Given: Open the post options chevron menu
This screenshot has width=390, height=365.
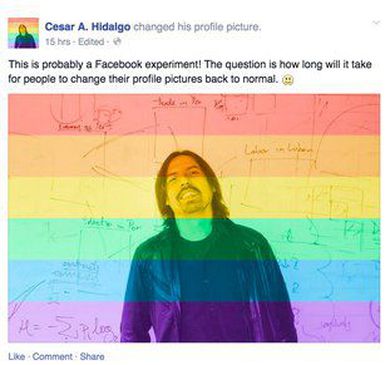Looking at the screenshot, I should 376,23.
